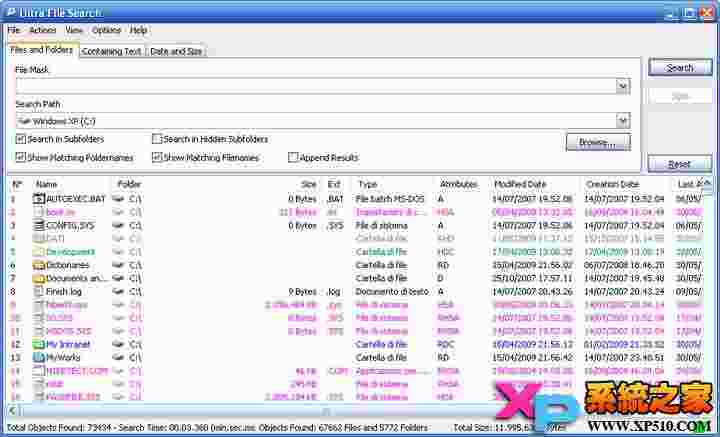Click the drive icon in Dictionaries row
The width and height of the screenshot is (720, 437).
pyautogui.click(x=119, y=265)
